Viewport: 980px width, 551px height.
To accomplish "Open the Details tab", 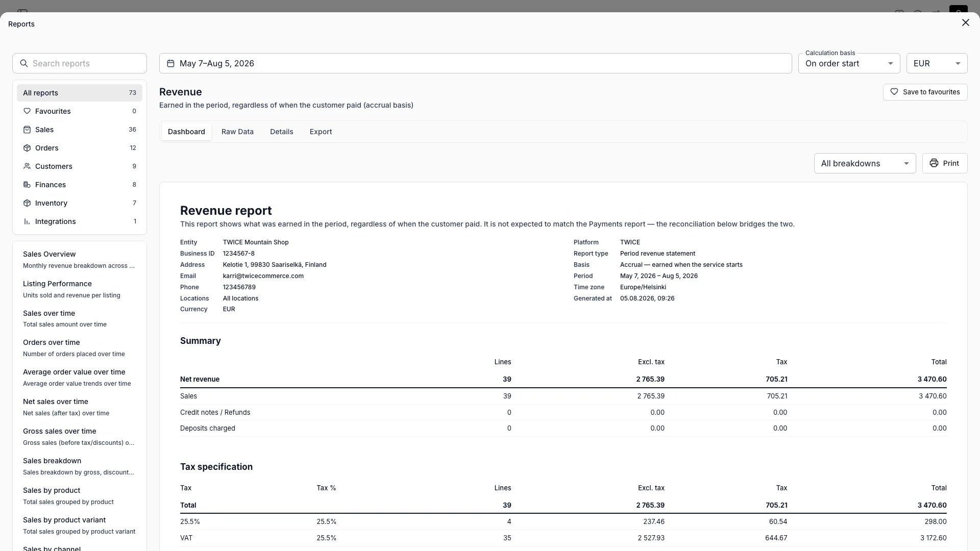I will (281, 132).
